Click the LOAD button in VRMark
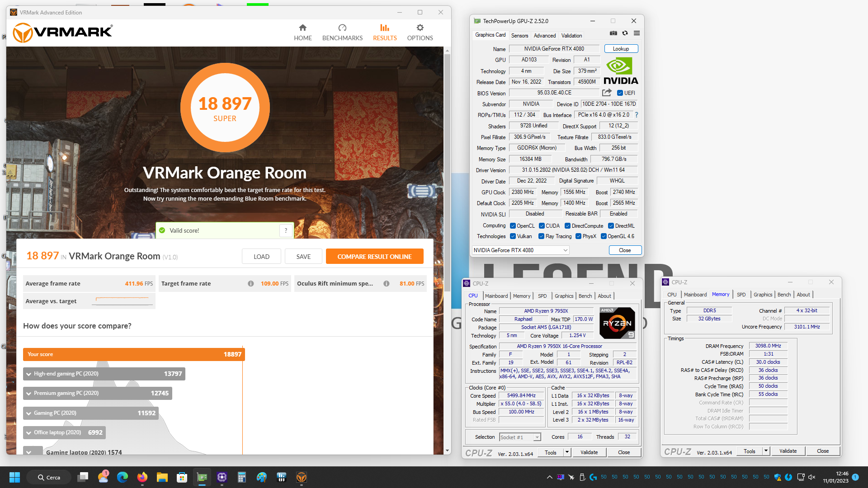This screenshot has width=868, height=488. (261, 257)
